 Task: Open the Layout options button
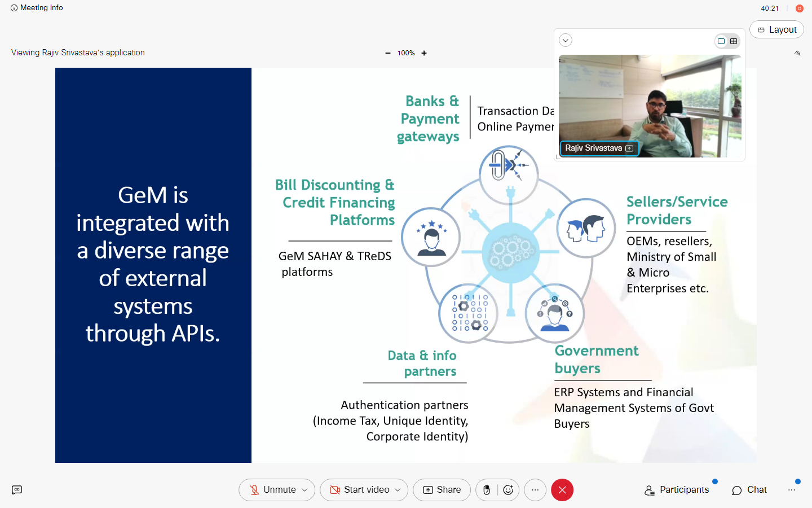click(776, 29)
